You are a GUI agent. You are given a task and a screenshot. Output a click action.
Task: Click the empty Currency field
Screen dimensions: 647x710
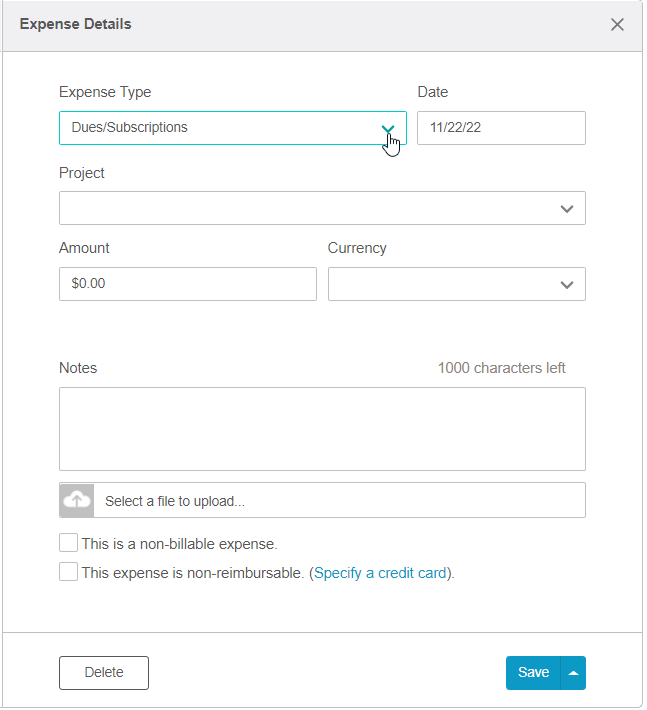[x=457, y=284]
